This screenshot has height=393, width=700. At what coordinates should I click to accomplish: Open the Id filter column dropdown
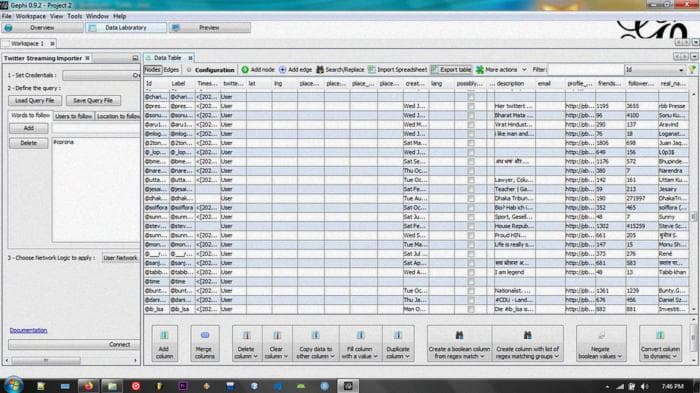pos(654,70)
